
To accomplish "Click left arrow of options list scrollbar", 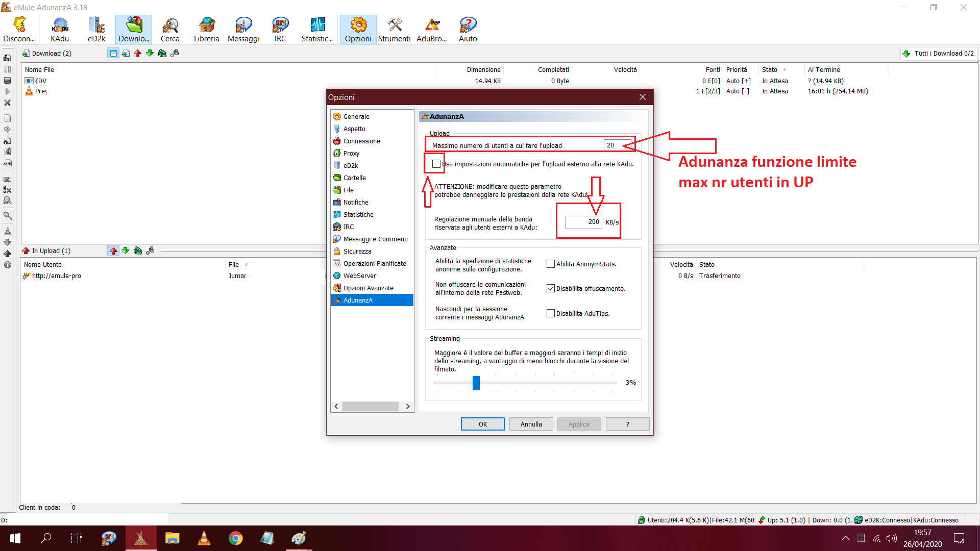I will tap(336, 407).
